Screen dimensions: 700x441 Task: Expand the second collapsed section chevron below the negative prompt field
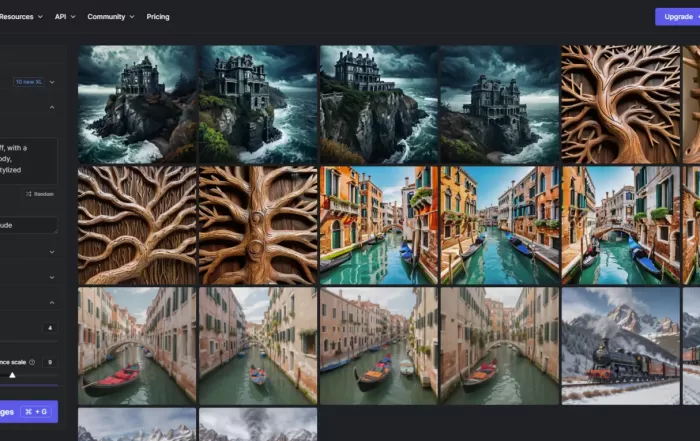52,277
